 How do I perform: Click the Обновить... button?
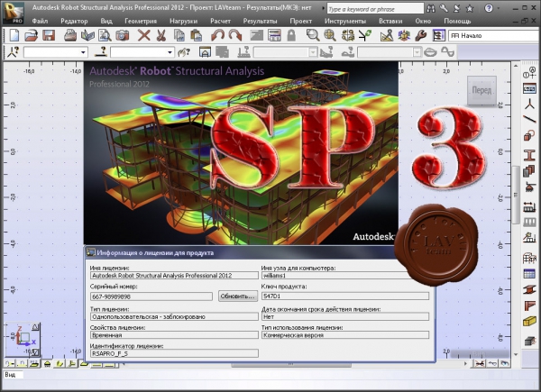coord(238,296)
